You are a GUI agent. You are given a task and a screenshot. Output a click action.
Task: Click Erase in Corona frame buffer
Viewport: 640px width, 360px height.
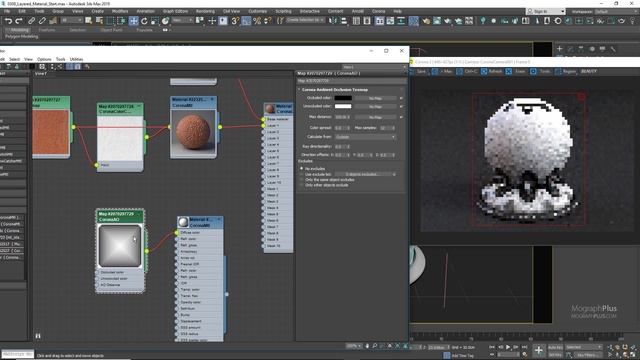pos(516,71)
